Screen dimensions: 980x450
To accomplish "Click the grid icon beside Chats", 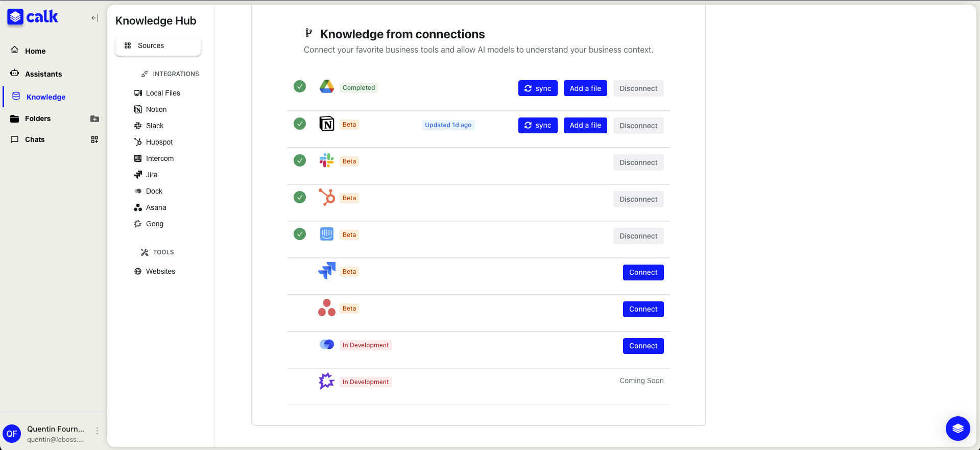I will point(94,139).
